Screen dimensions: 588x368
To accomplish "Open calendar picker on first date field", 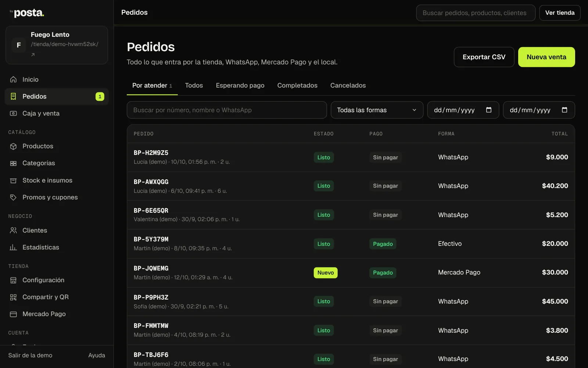I will (489, 110).
